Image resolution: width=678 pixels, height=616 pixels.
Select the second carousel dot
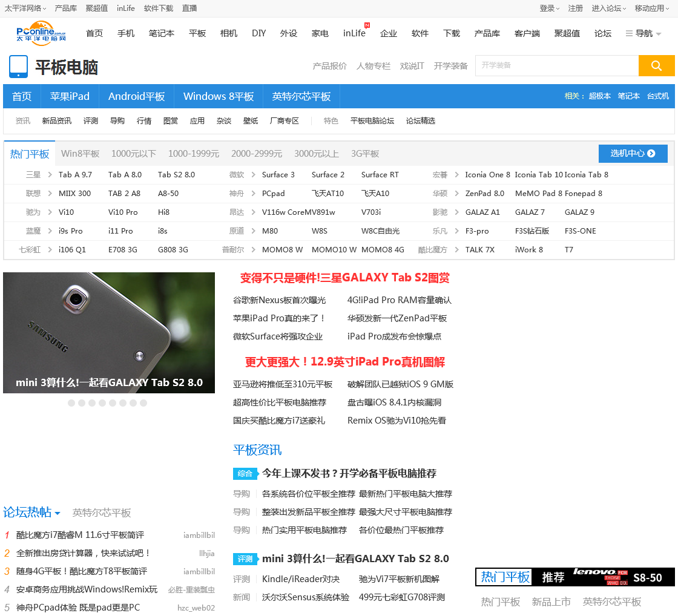[x=82, y=403]
